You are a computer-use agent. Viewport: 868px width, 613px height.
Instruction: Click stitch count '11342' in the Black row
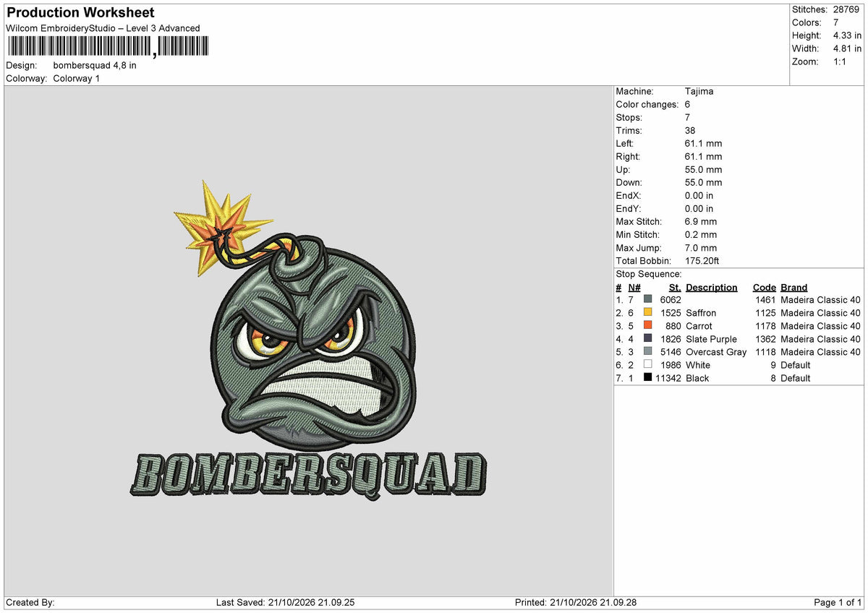click(x=668, y=377)
